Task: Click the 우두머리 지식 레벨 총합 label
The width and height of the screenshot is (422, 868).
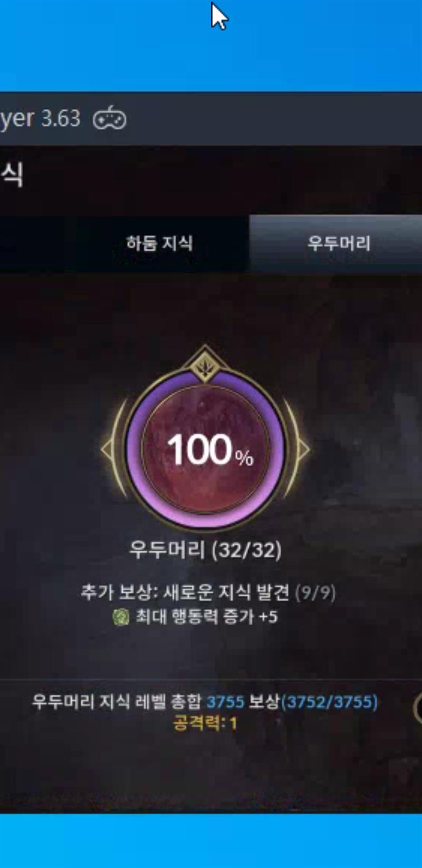Action: (117, 702)
